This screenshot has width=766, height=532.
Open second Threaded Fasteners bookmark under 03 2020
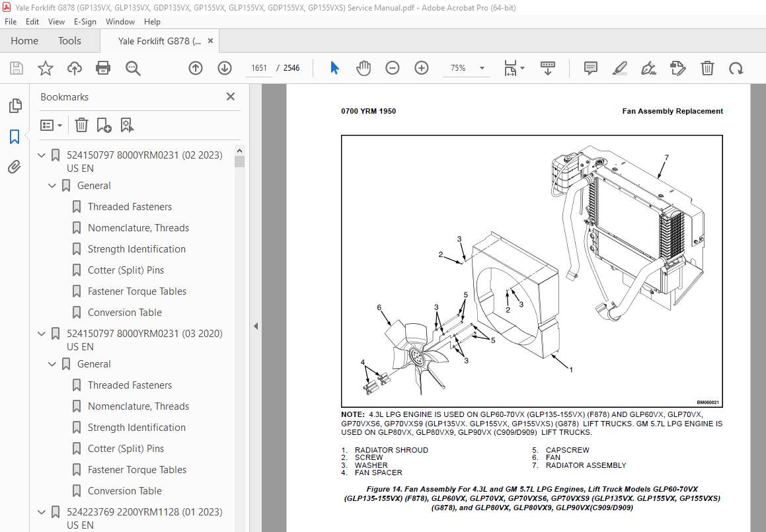click(130, 385)
